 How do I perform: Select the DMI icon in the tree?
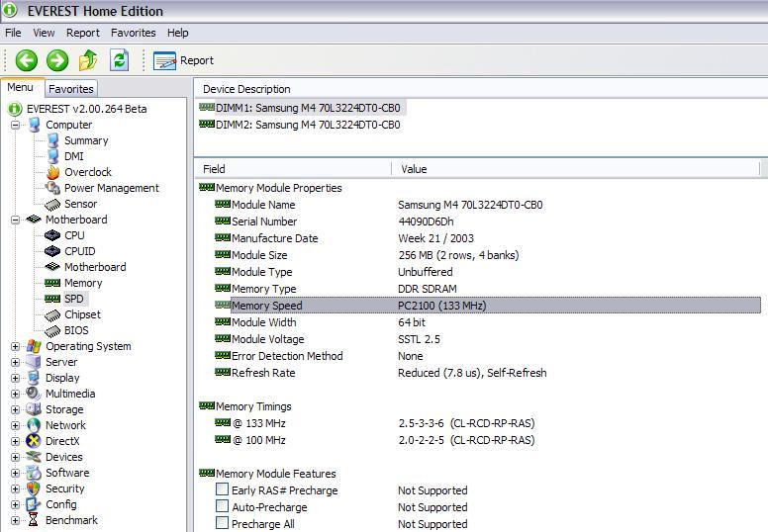pyautogui.click(x=52, y=156)
